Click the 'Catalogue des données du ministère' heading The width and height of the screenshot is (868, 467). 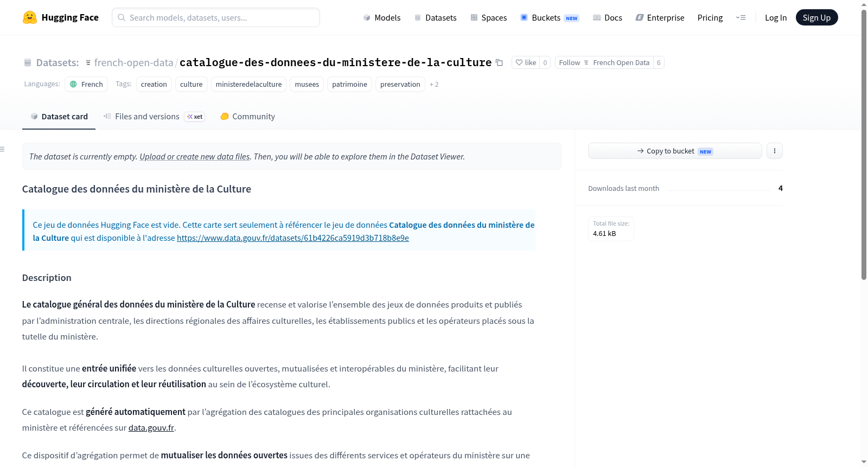coord(137,189)
